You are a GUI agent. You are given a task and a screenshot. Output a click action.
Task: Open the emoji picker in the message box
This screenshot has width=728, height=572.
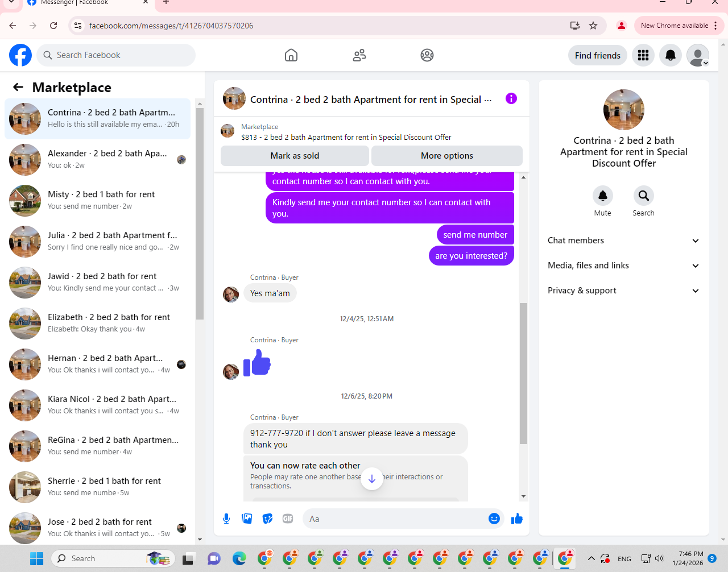pyautogui.click(x=494, y=519)
